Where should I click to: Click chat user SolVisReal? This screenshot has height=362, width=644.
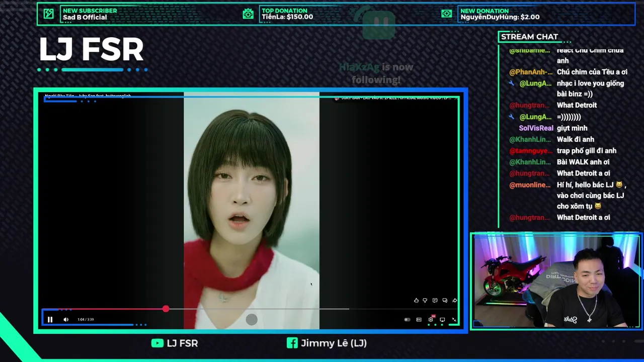tap(536, 128)
